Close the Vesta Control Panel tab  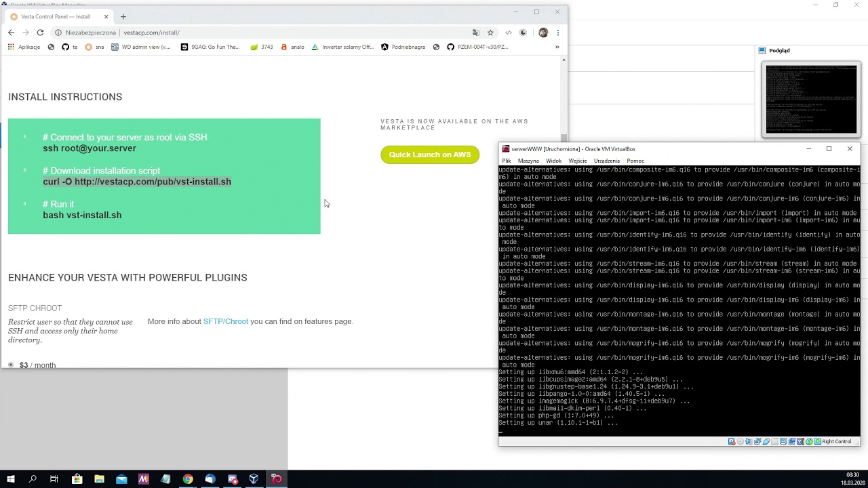pyautogui.click(x=106, y=16)
